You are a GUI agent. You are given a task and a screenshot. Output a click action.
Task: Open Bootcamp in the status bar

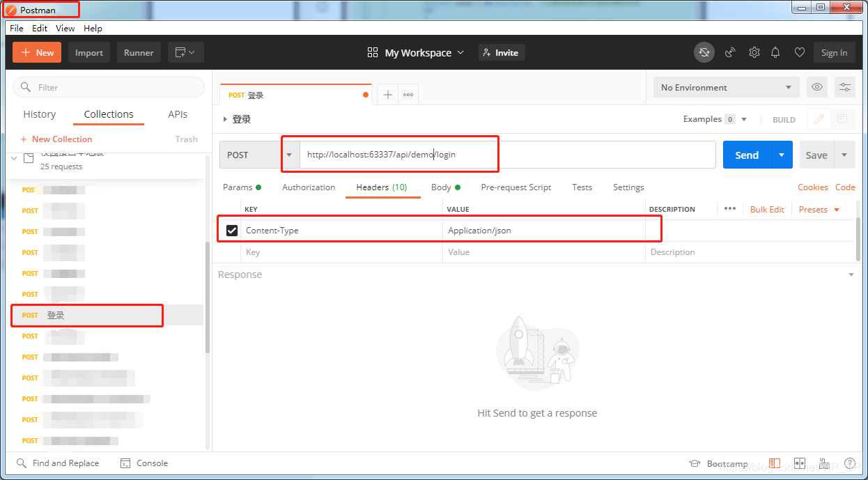718,463
